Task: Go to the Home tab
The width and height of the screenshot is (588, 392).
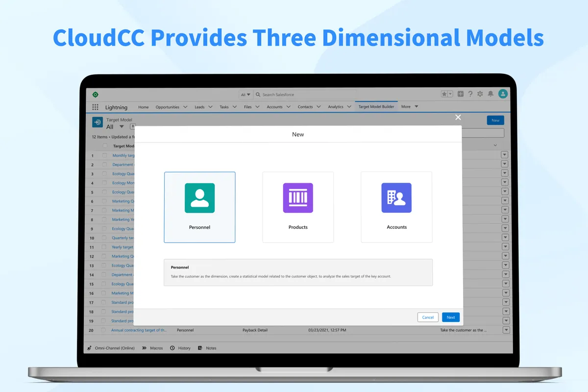Action: pos(144,107)
